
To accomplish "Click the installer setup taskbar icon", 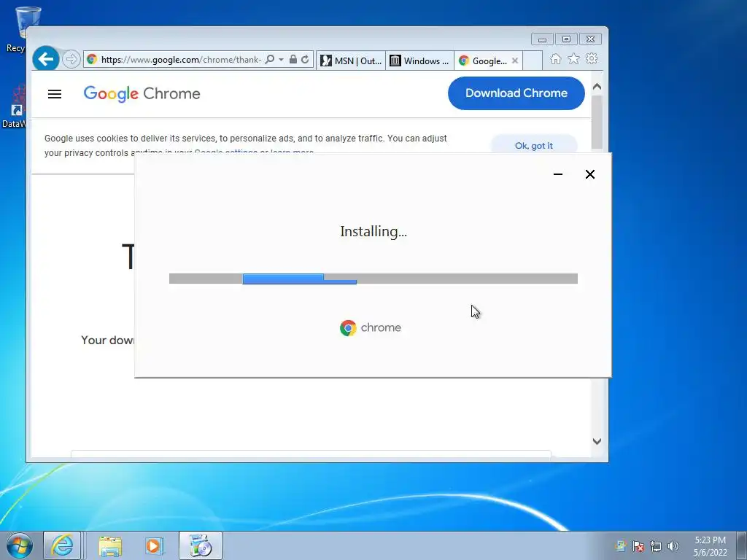I will point(201,545).
